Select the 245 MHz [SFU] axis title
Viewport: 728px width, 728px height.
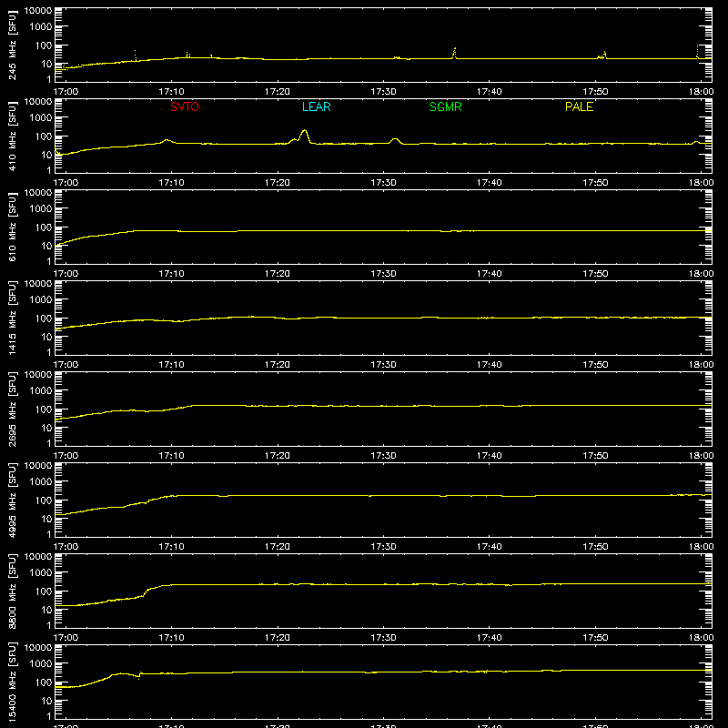[x=12, y=45]
